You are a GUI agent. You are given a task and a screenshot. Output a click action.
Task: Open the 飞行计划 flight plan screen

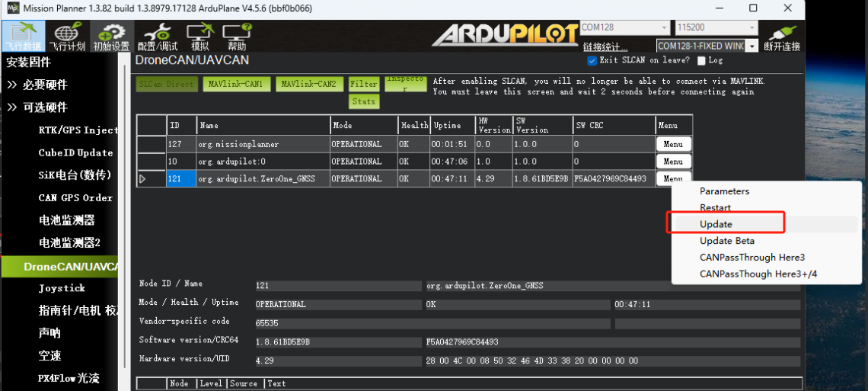[67, 36]
